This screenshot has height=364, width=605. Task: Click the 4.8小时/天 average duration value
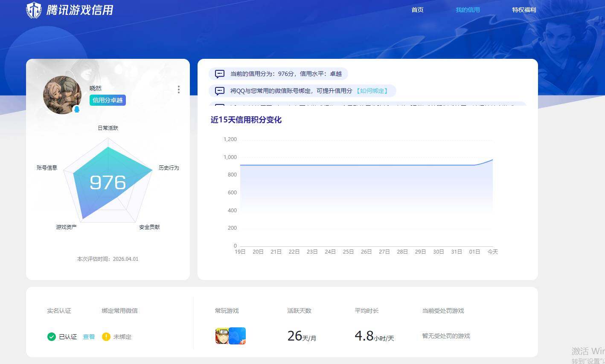374,336
